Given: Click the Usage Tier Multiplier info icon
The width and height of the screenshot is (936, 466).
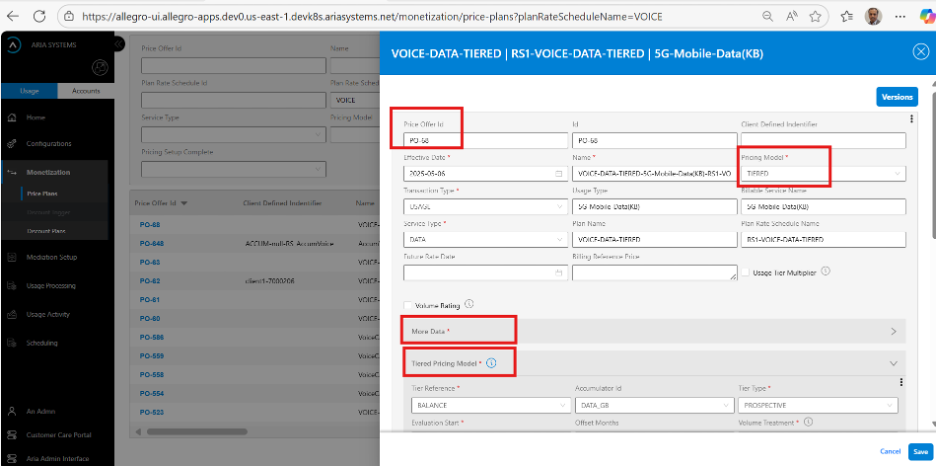Looking at the screenshot, I should coord(826,271).
